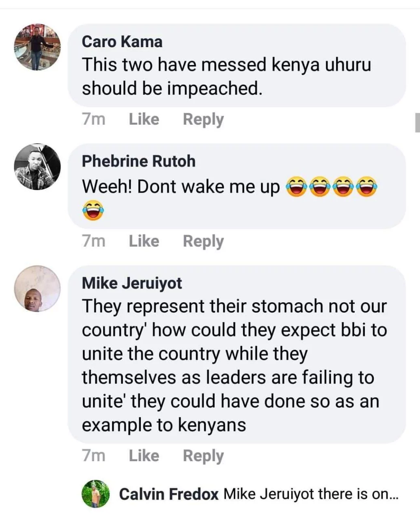Reply to Caro Kama's comment

coord(203,119)
